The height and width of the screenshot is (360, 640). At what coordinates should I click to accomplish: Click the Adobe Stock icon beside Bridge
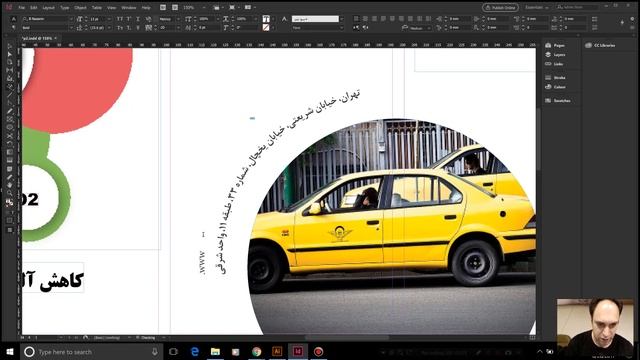pos(175,7)
